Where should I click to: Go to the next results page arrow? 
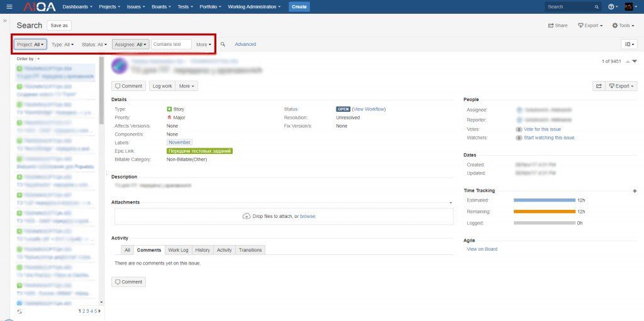tap(99, 311)
